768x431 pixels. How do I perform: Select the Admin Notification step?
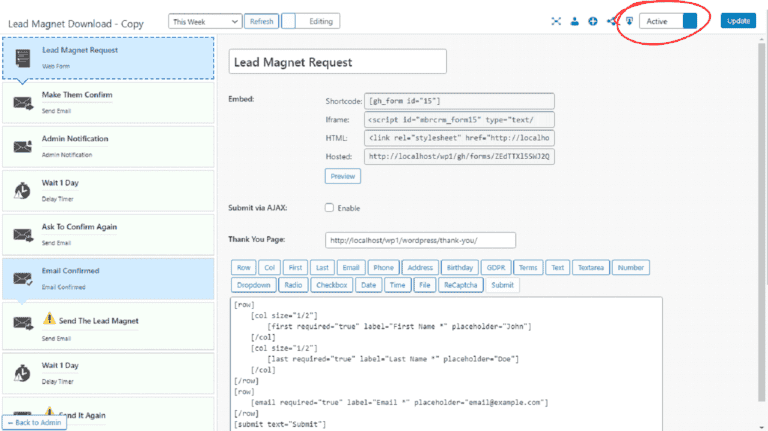pos(108,146)
